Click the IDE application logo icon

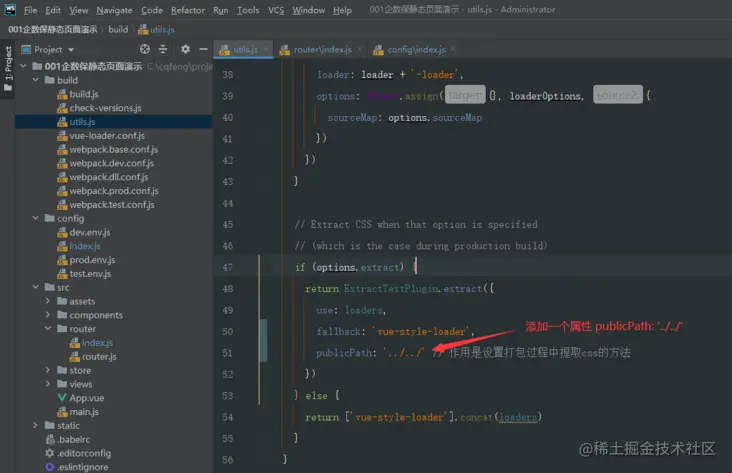coord(10,9)
